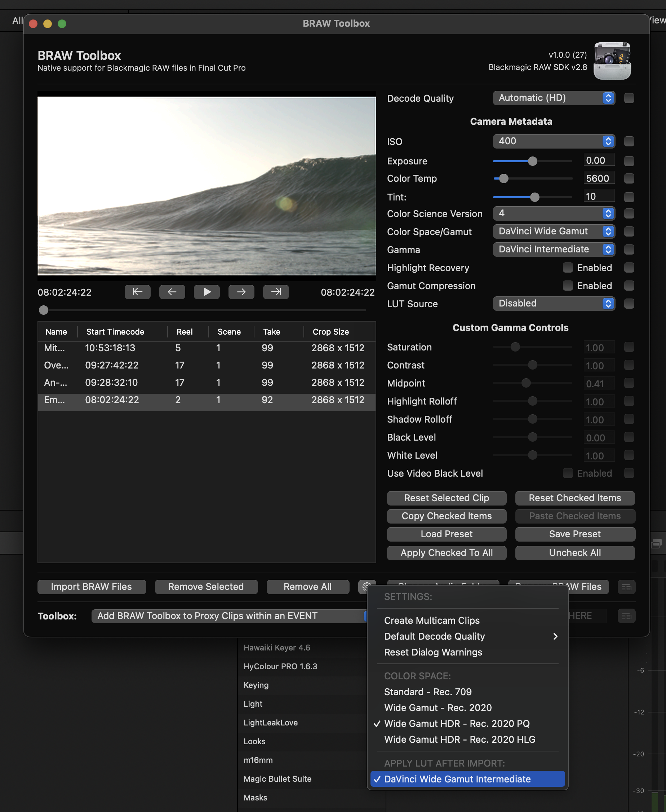Click Import BRAW Files button
Screen dimensions: 666x812
91,586
